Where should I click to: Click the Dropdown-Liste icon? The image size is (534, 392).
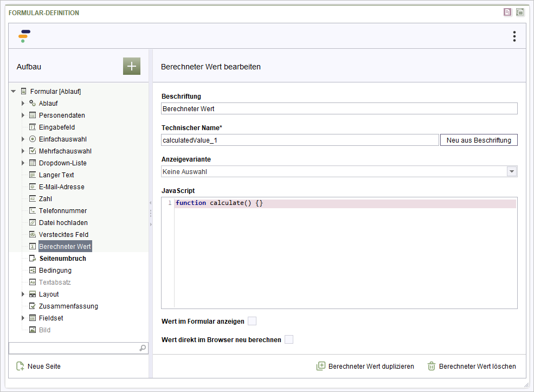tap(33, 163)
